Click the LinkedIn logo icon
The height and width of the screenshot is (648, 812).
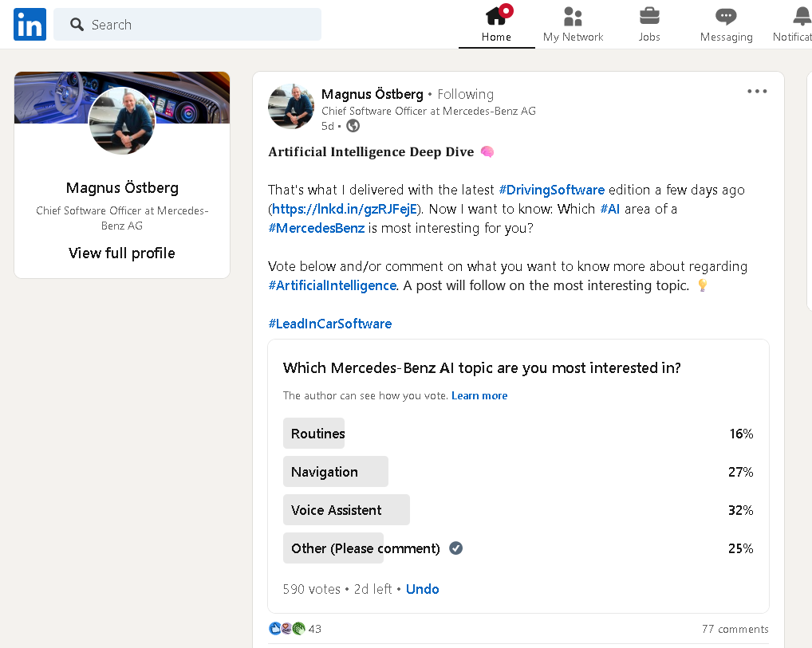(30, 25)
